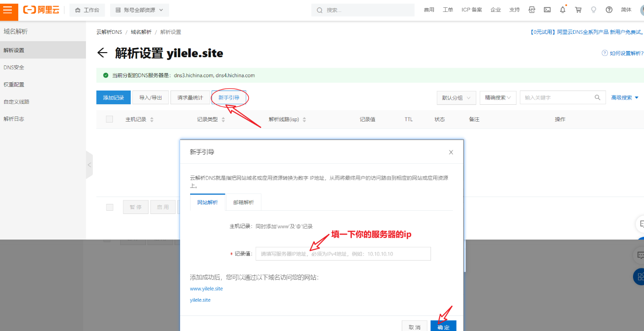Focus the 输入关键字 search field
Image resolution: width=644 pixels, height=331 pixels.
(558, 97)
